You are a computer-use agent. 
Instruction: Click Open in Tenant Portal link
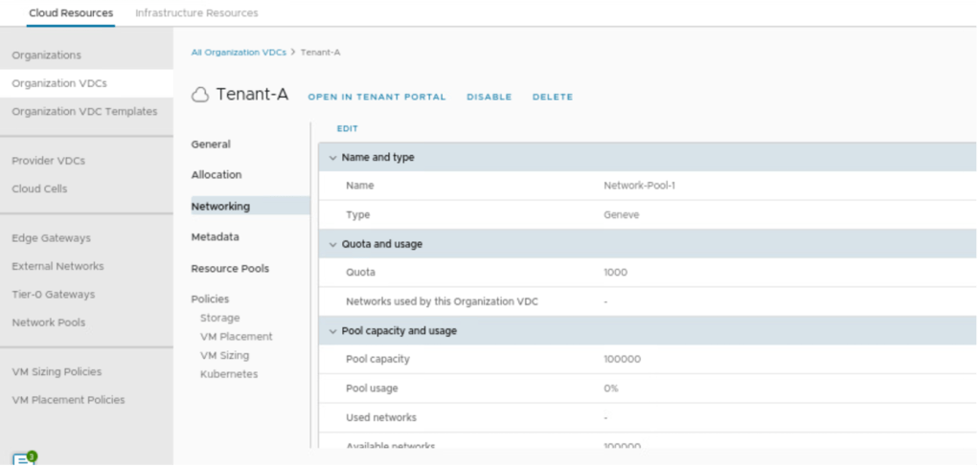tap(376, 97)
